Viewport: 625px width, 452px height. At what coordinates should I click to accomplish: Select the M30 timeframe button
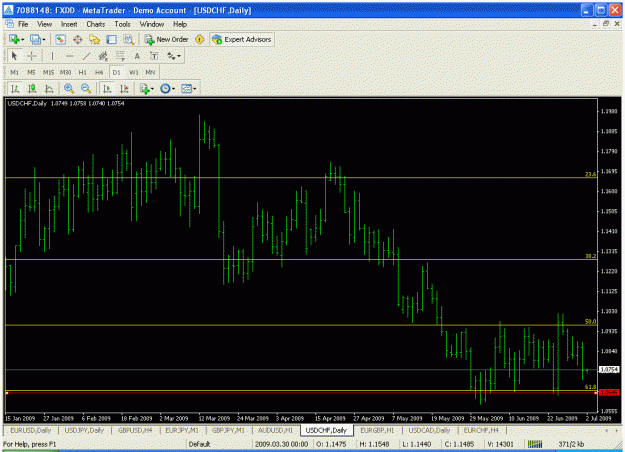[x=65, y=72]
